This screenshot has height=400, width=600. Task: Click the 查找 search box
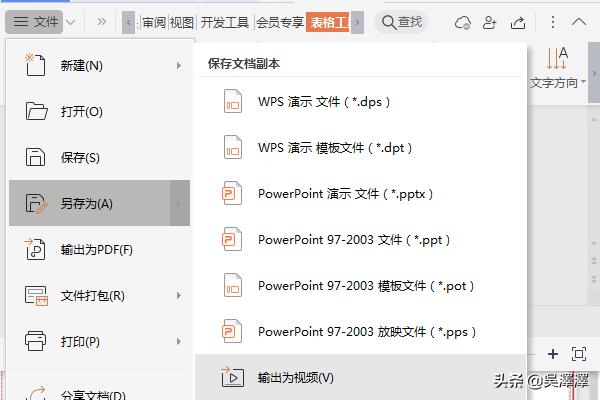[x=402, y=22]
